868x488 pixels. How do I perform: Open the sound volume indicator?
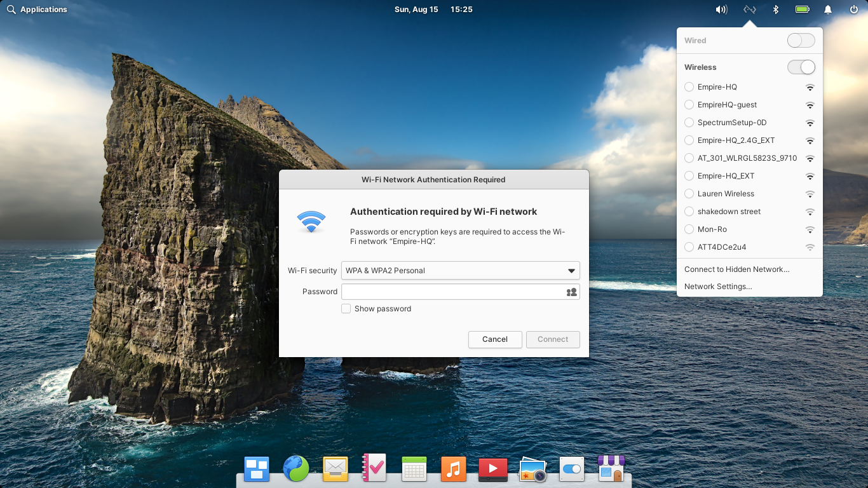tap(721, 10)
